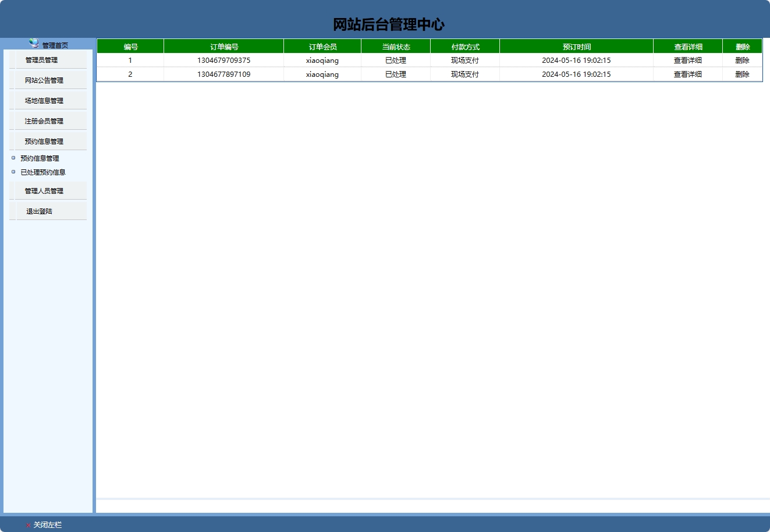The image size is (770, 532).
Task: Expand the 网站公告管理 sidebar menu
Action: coord(48,80)
